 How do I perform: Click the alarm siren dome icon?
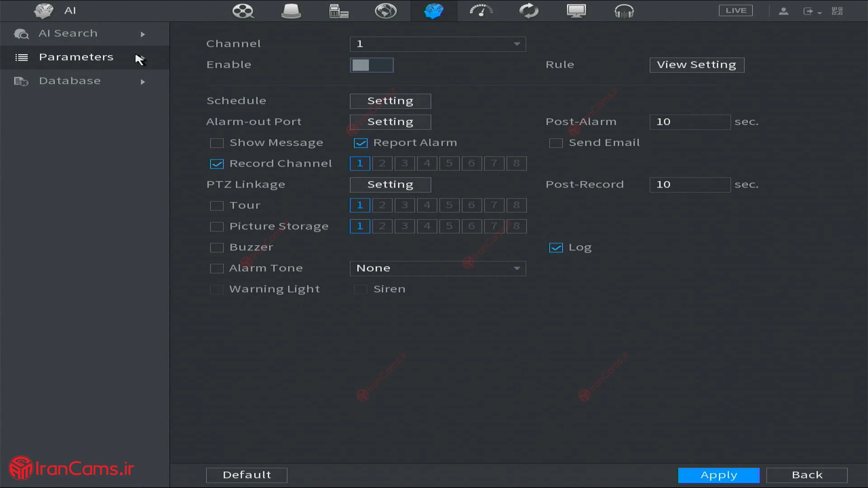tap(291, 11)
